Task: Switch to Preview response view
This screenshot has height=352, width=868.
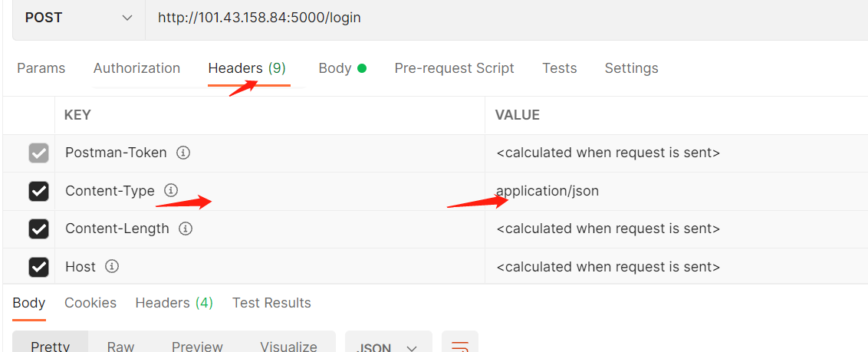Action: [x=197, y=346]
